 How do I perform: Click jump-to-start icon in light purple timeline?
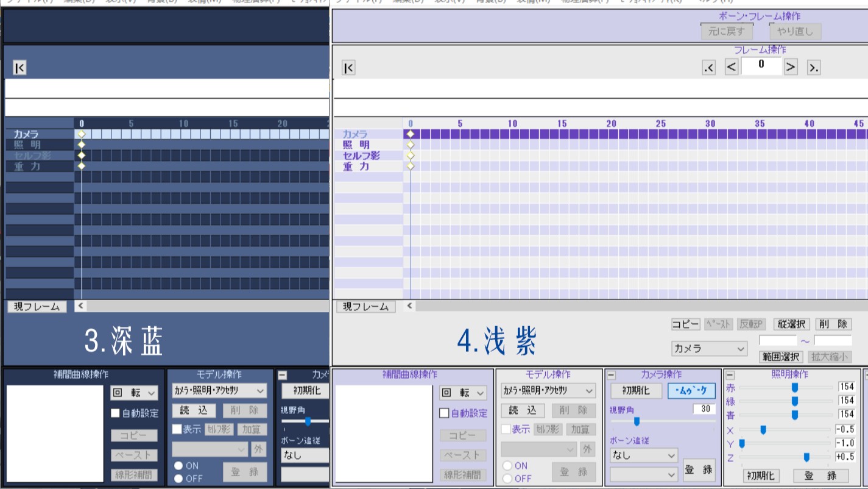(348, 68)
